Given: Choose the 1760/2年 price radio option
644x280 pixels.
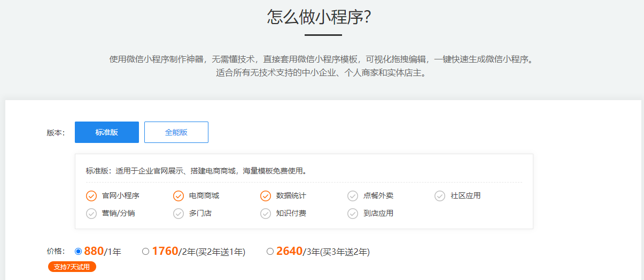Looking at the screenshot, I should pyautogui.click(x=145, y=251).
